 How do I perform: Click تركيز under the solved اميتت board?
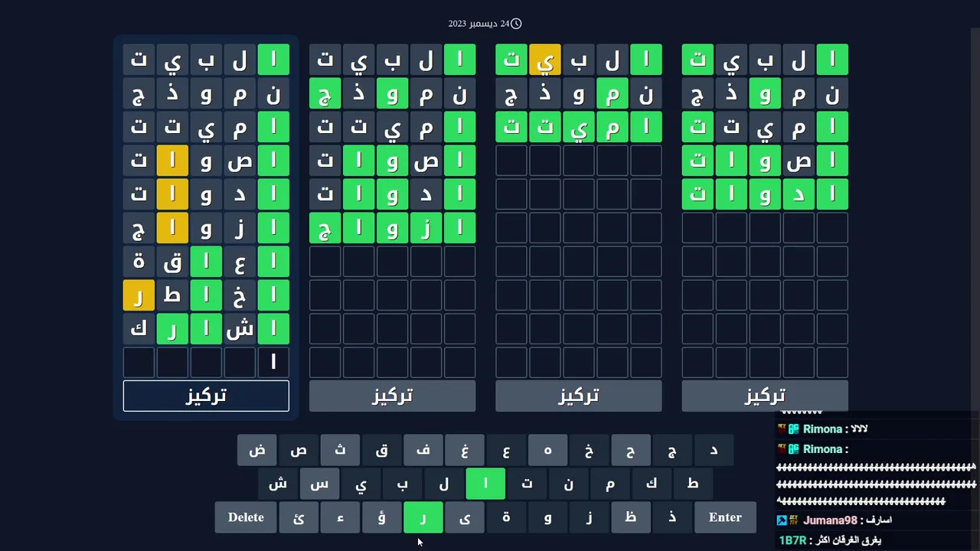(x=578, y=396)
